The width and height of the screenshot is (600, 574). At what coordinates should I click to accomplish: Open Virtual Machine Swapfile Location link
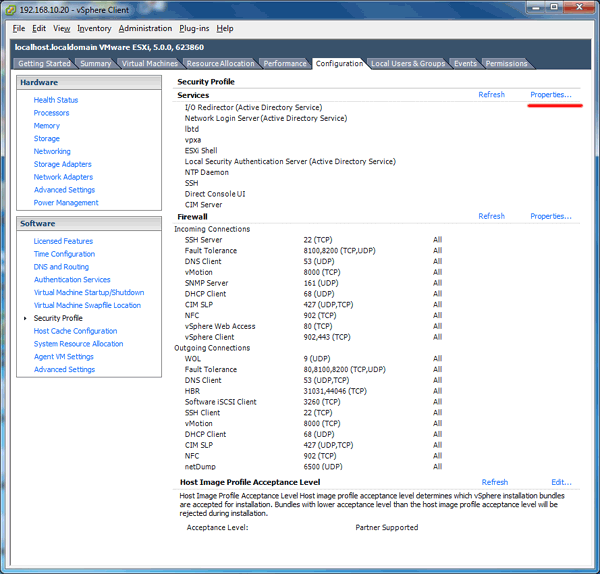click(87, 305)
